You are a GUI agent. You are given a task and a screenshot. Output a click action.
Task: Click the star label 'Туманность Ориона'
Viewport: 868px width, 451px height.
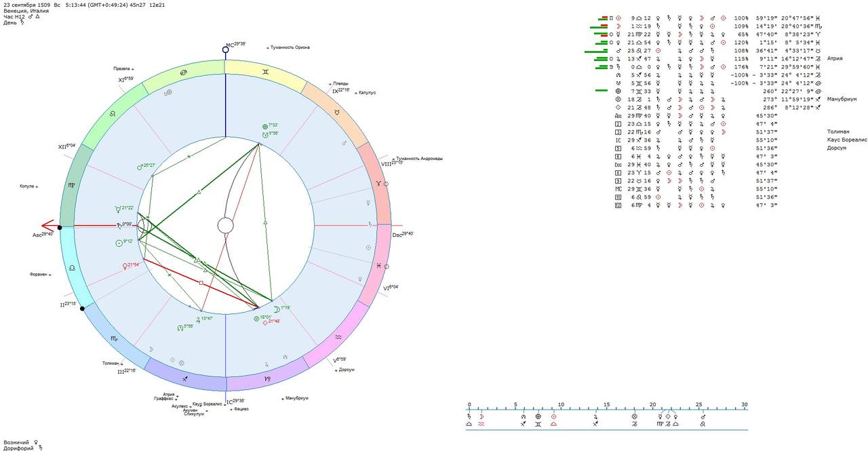point(290,48)
